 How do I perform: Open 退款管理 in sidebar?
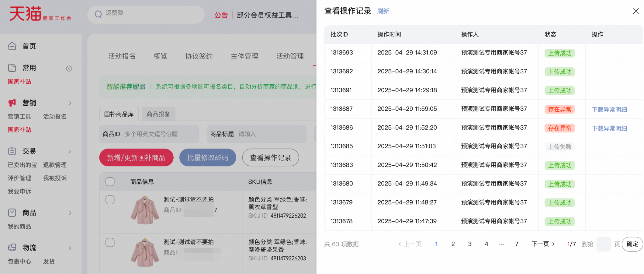click(x=55, y=165)
